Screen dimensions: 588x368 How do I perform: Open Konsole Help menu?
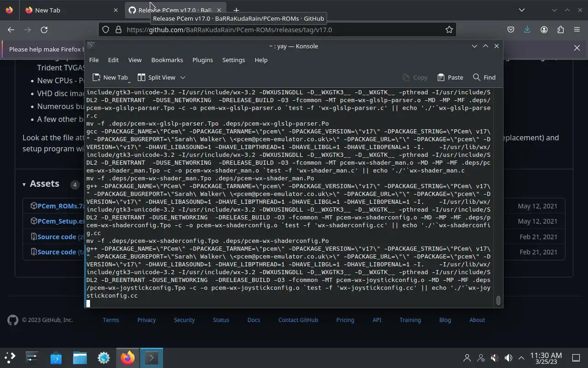click(261, 60)
